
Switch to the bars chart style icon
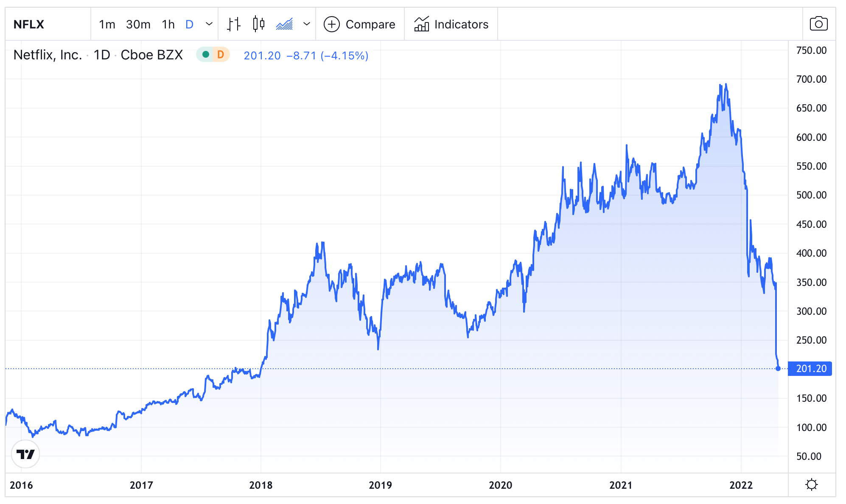tap(233, 24)
